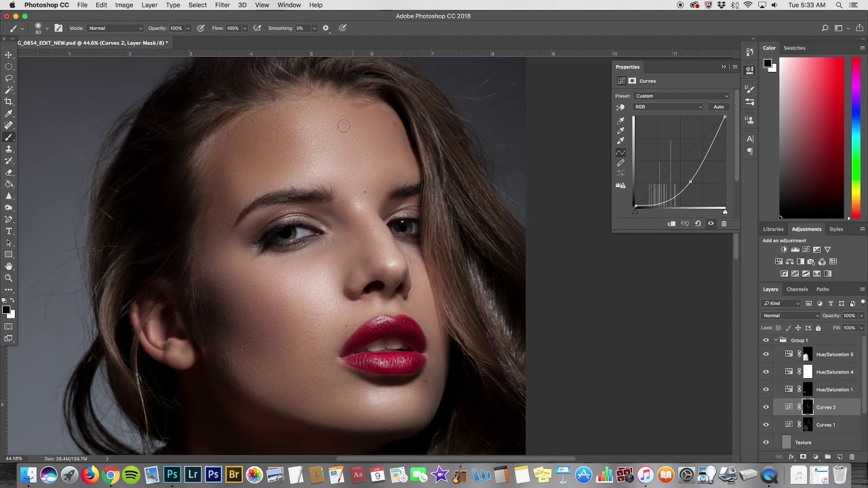The height and width of the screenshot is (488, 868).
Task: Collapse the Group 1 folder
Action: 776,340
